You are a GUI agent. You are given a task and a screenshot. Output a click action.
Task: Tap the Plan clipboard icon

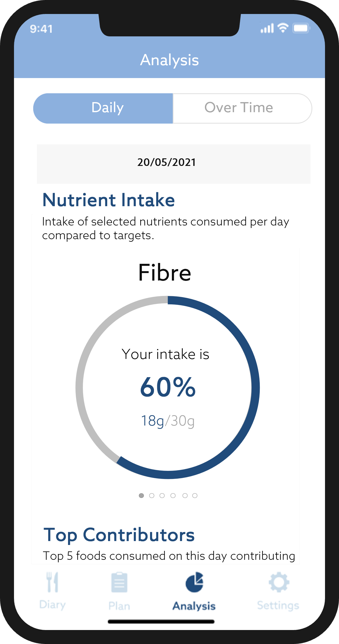click(x=119, y=583)
